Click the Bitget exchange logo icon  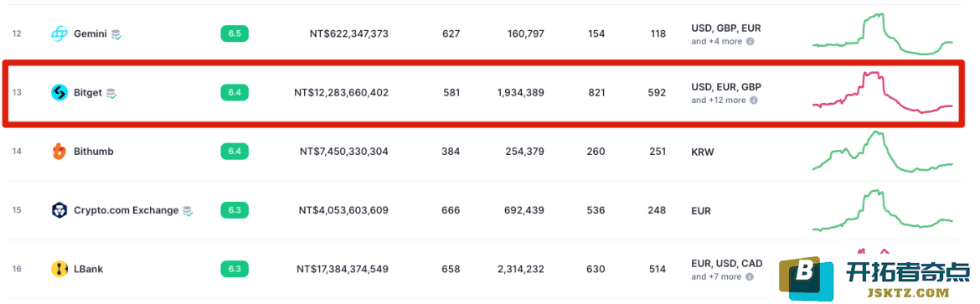coord(59,93)
